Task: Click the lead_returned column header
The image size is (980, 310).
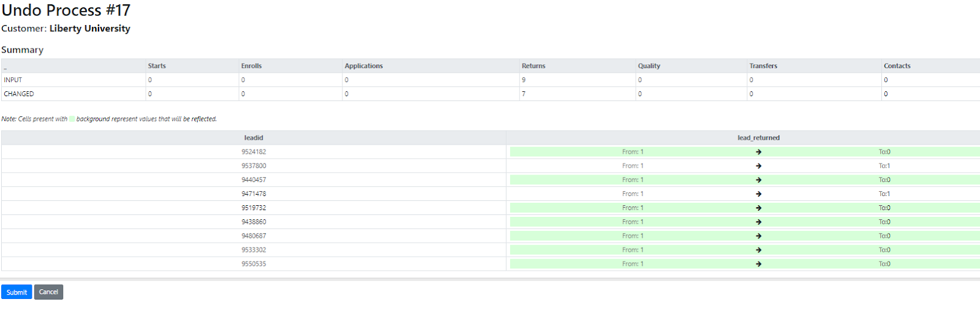Action: pyautogui.click(x=758, y=138)
